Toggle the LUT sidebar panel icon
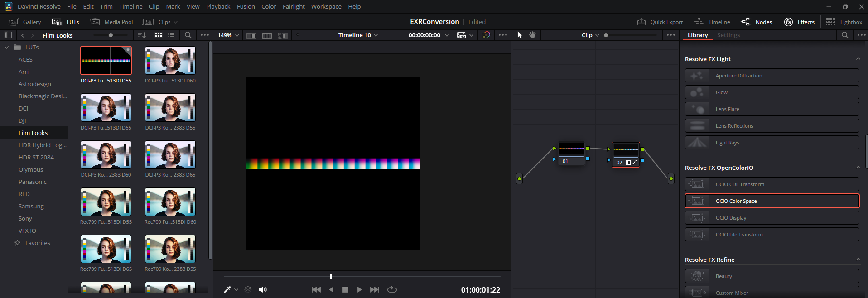 (8, 35)
